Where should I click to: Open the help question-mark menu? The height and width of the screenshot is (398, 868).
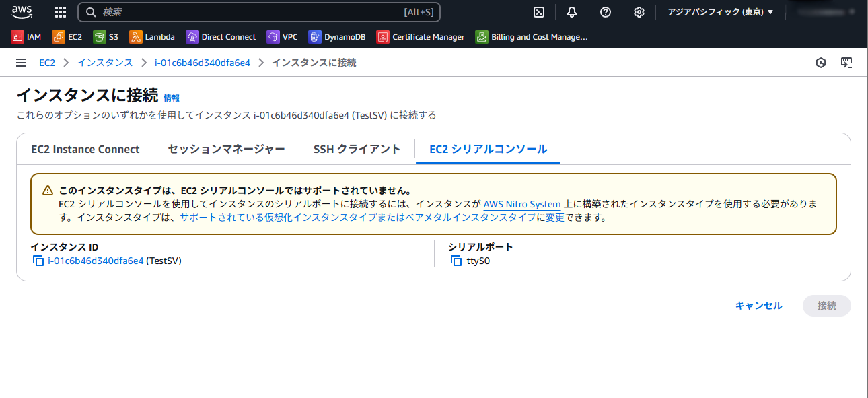click(606, 12)
